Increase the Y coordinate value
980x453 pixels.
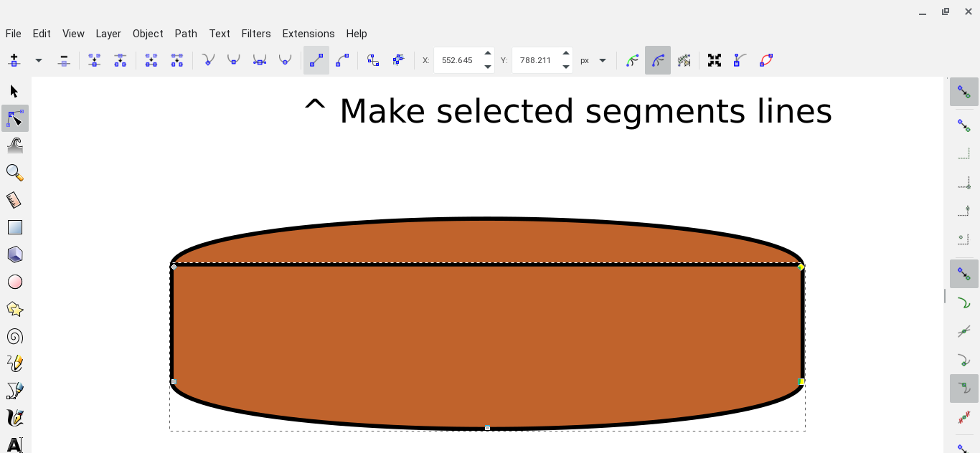[566, 54]
